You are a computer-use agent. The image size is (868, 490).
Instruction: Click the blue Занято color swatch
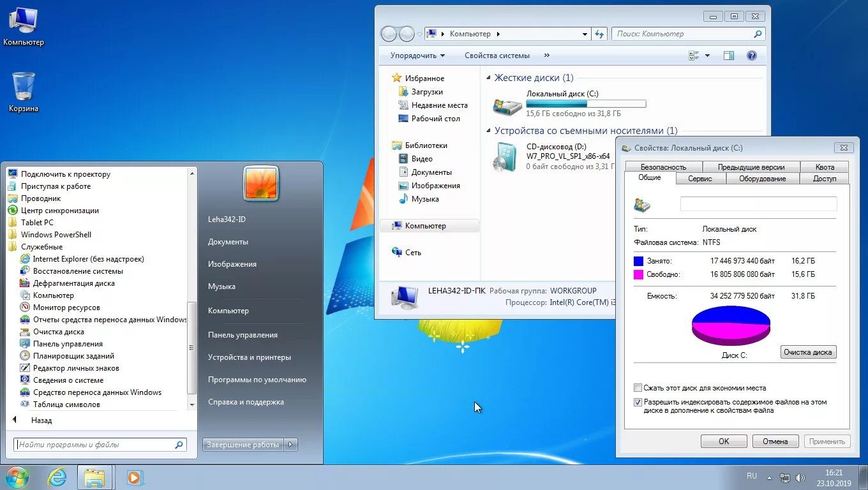(x=638, y=261)
